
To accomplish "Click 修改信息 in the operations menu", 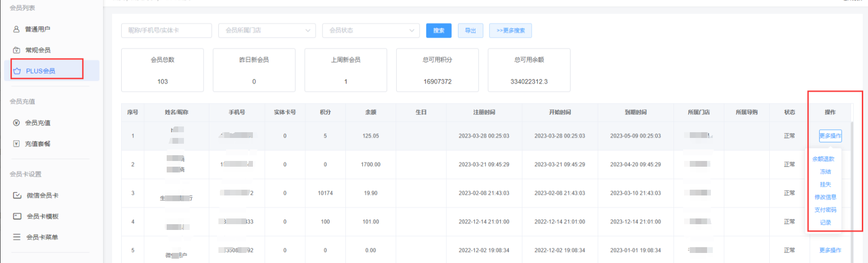I will [x=825, y=197].
